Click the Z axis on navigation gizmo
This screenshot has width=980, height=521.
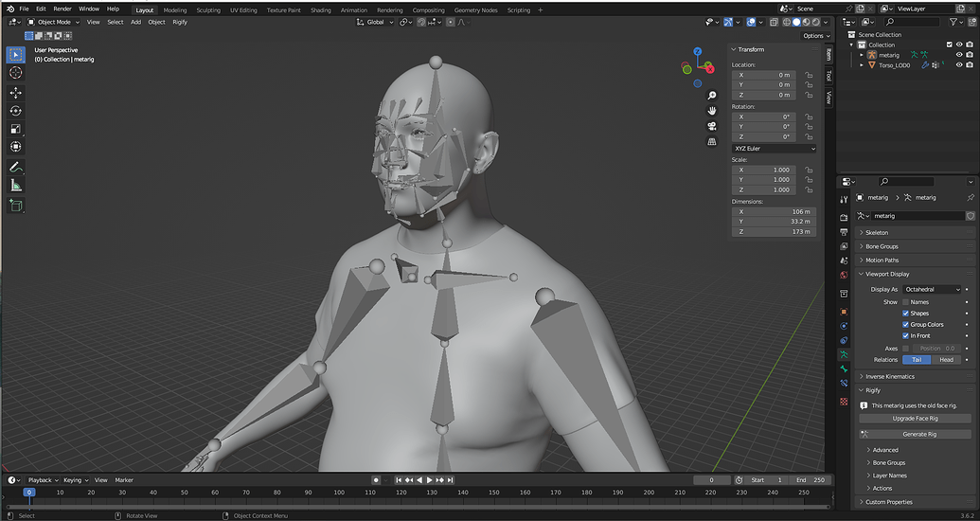click(698, 51)
